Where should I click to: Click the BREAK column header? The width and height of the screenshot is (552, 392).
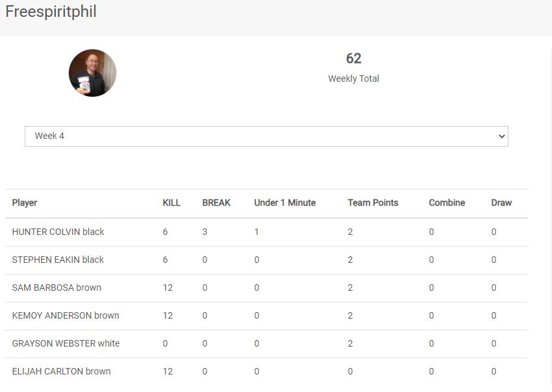click(x=216, y=202)
